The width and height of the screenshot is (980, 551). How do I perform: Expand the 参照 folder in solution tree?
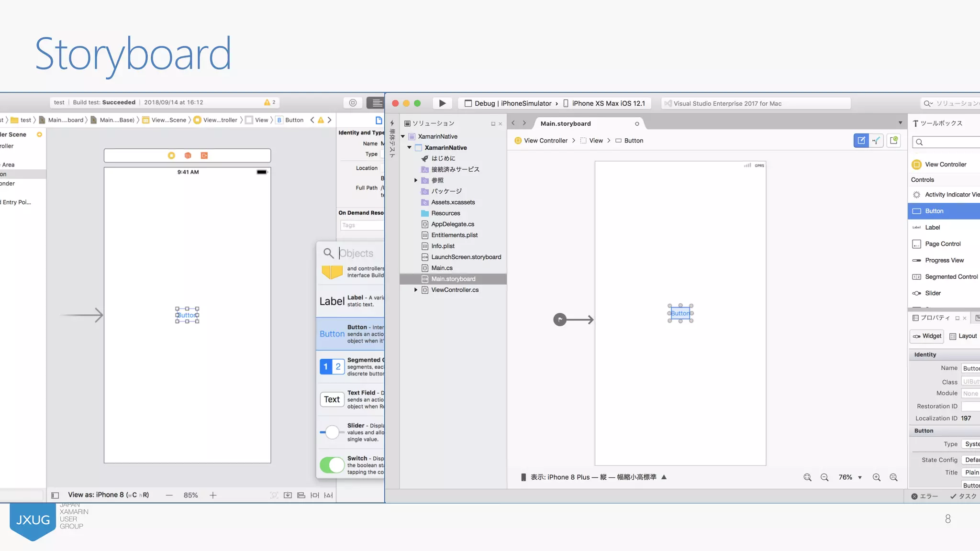point(416,180)
